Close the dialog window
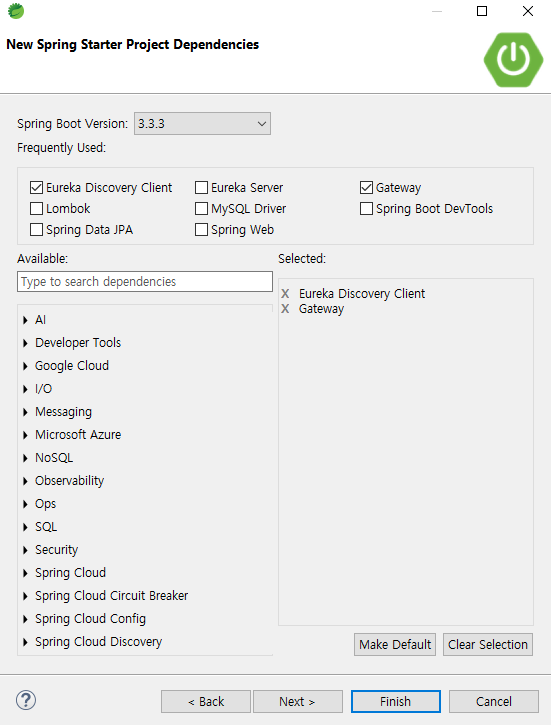Viewport: 551px width, 725px height. pos(528,11)
